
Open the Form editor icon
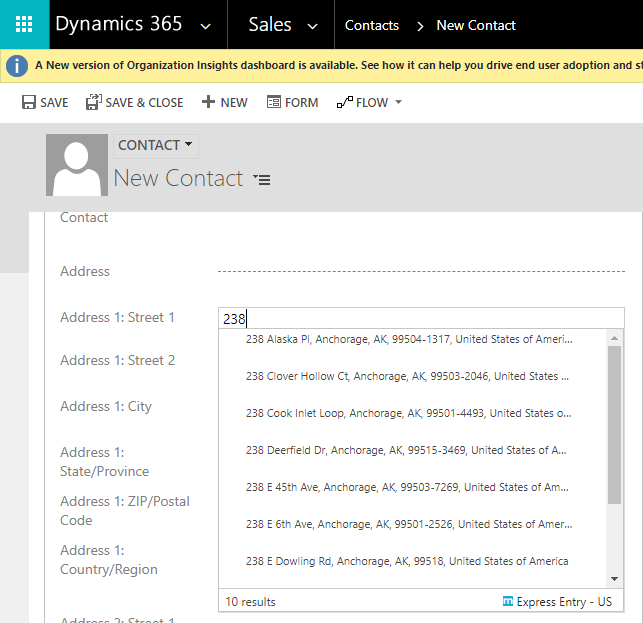[272, 102]
